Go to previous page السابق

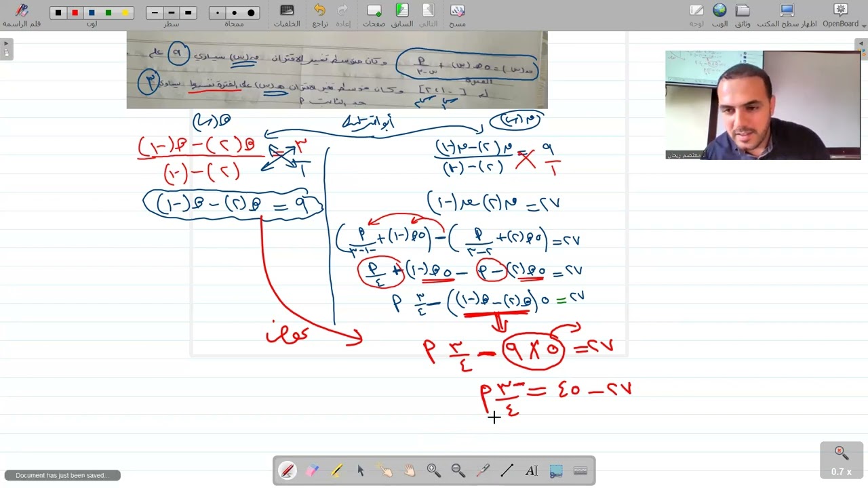tap(402, 15)
